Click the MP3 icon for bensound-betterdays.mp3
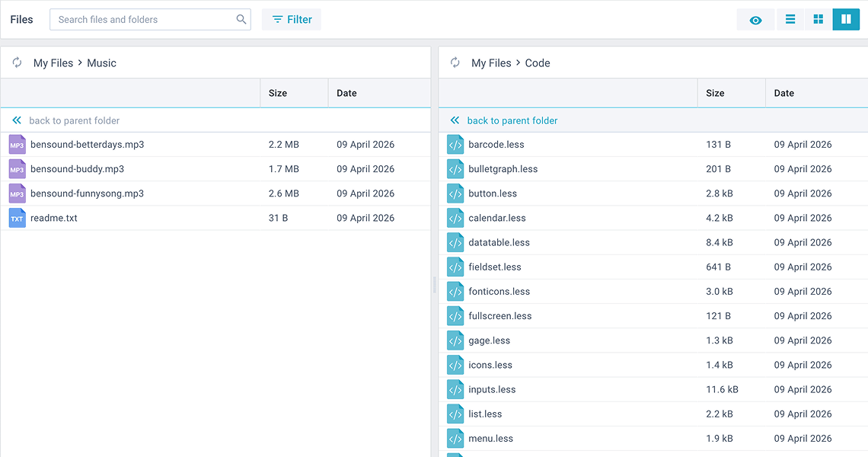 [17, 145]
